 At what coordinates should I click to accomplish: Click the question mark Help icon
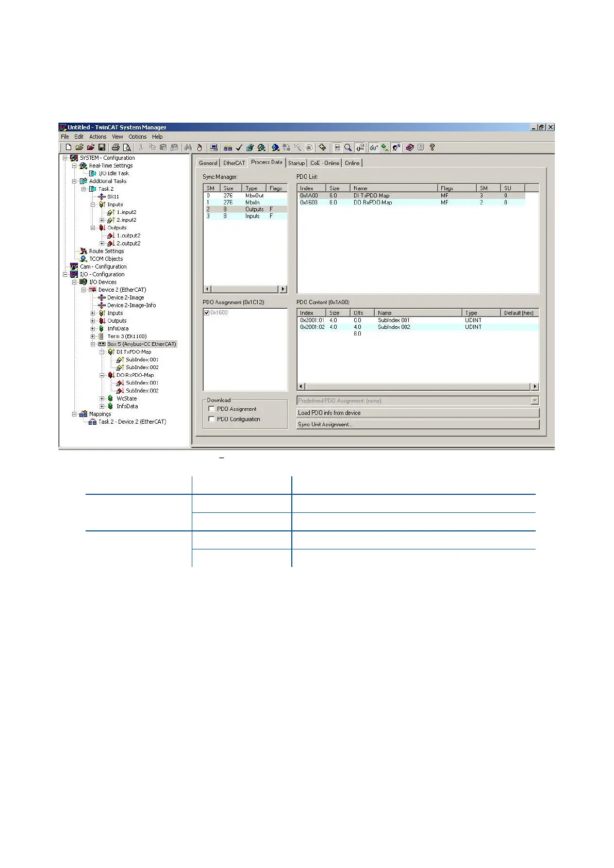[x=432, y=147]
